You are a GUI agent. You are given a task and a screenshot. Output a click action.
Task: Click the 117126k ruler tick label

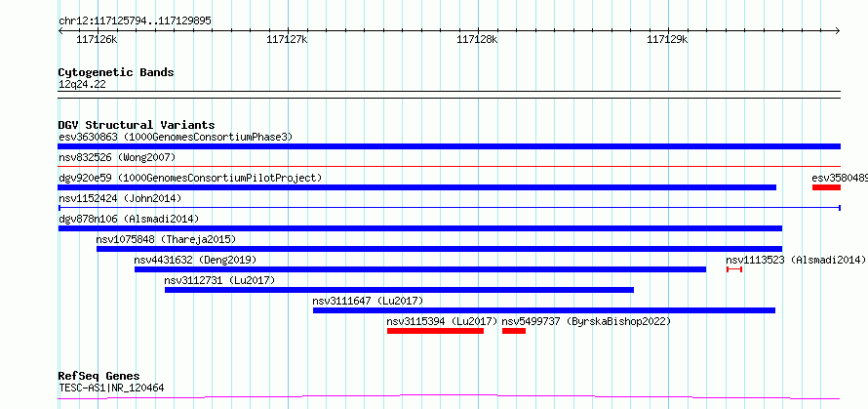(x=97, y=39)
